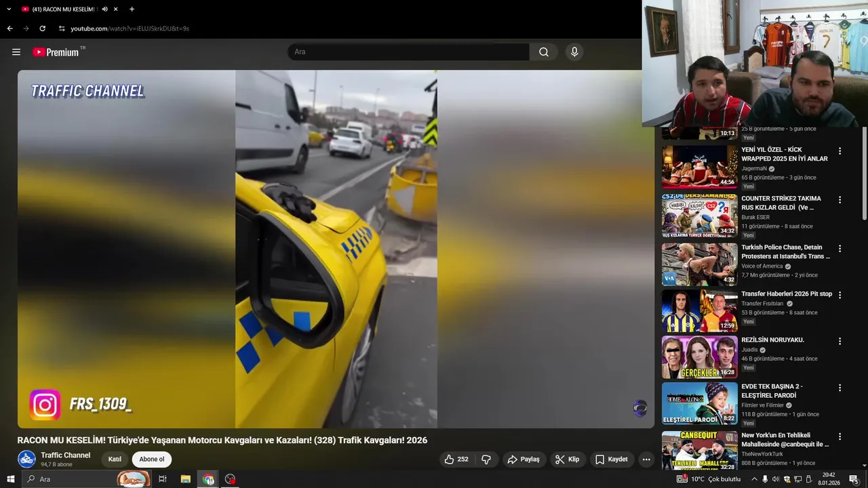Screen dimensions: 868x488
Task: Open menu for YENİ YIL ÖZEL video
Action: 840,151
